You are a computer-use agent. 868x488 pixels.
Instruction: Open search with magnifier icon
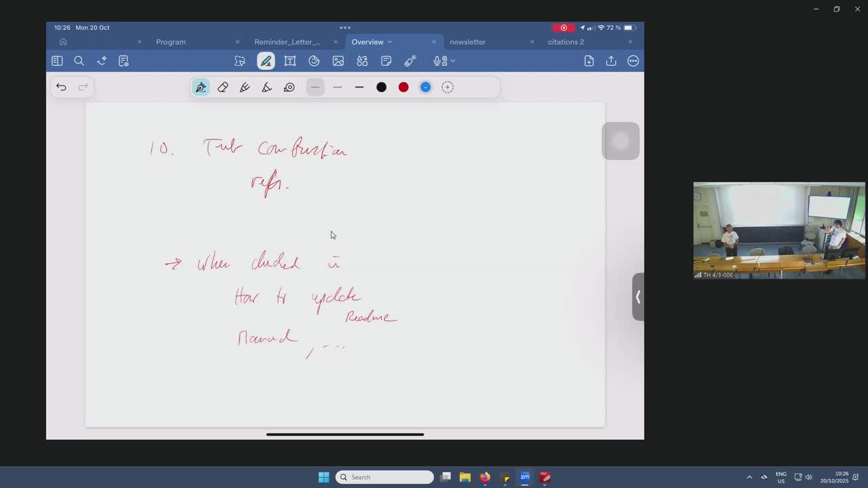[79, 61]
